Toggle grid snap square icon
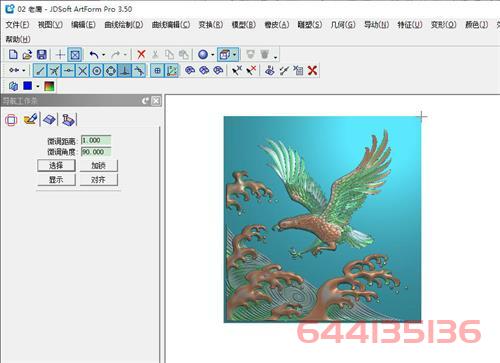 (157, 71)
